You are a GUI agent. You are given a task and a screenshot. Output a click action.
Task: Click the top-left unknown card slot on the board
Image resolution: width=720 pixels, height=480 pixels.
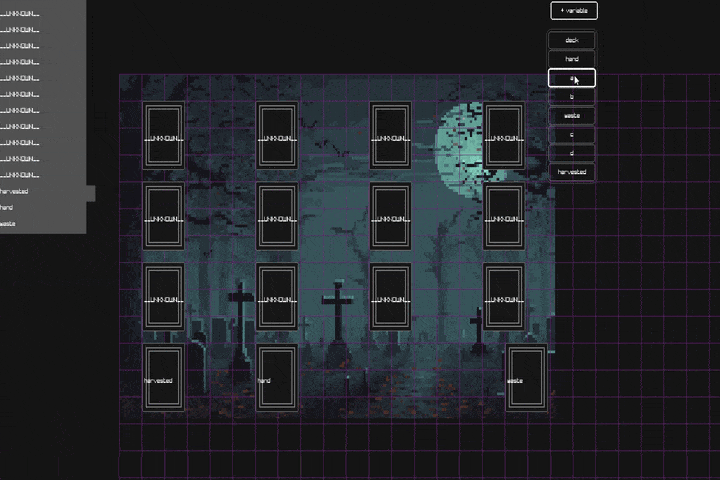pyautogui.click(x=163, y=136)
